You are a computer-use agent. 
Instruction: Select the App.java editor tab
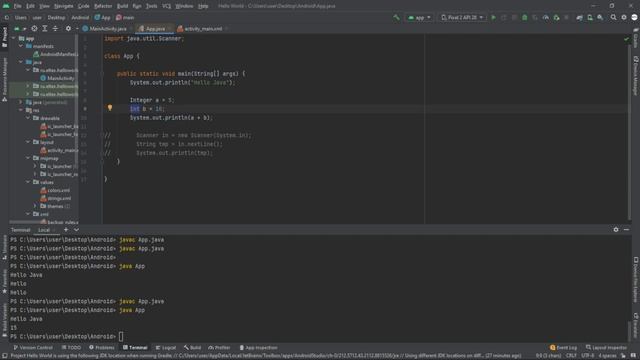click(154, 29)
